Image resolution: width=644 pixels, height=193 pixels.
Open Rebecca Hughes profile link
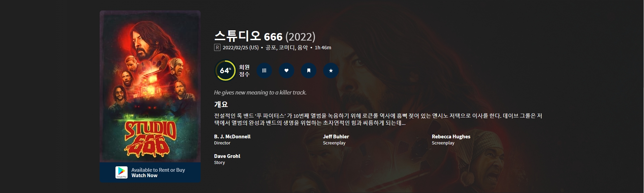pyautogui.click(x=451, y=137)
